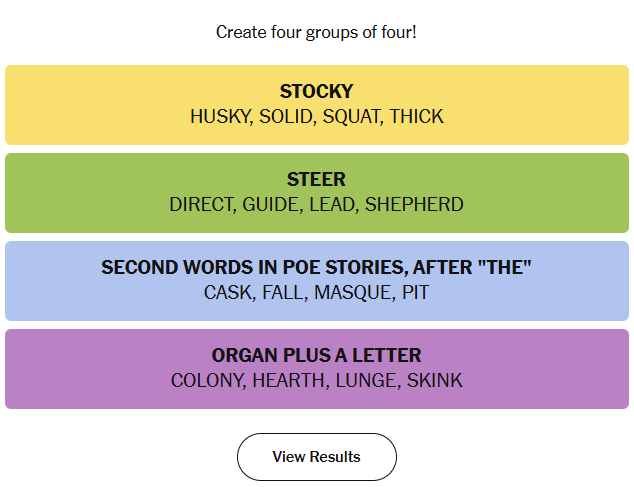
Task: Select the word SHEPHERD in the green group
Action: click(414, 205)
